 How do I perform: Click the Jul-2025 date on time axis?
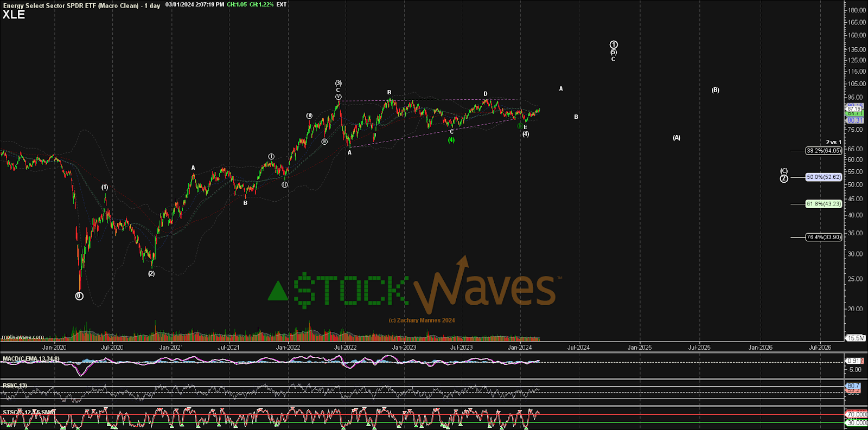tap(699, 348)
